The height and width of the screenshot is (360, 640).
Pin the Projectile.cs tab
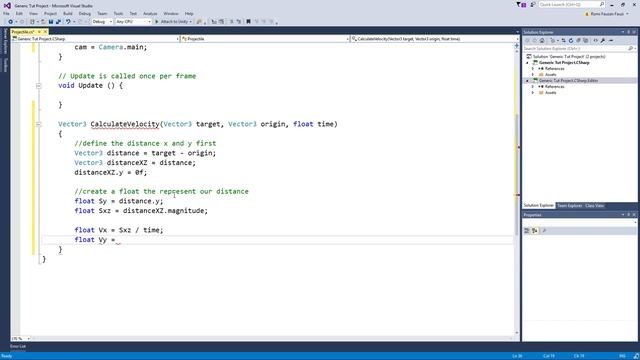[39, 32]
